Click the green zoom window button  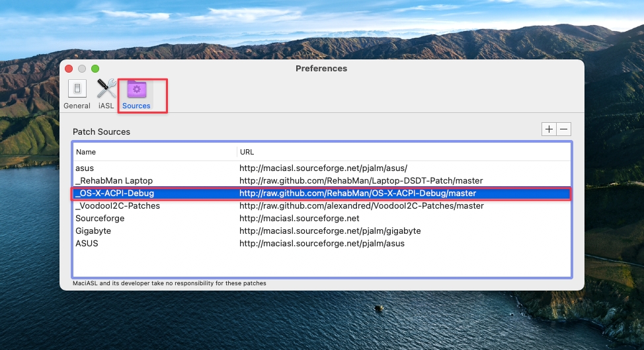(x=95, y=69)
